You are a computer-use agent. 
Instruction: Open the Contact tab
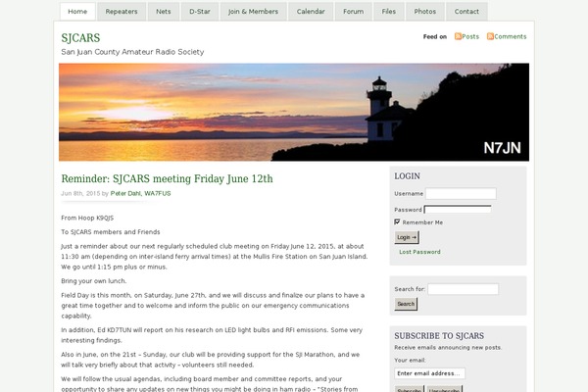[x=466, y=12]
